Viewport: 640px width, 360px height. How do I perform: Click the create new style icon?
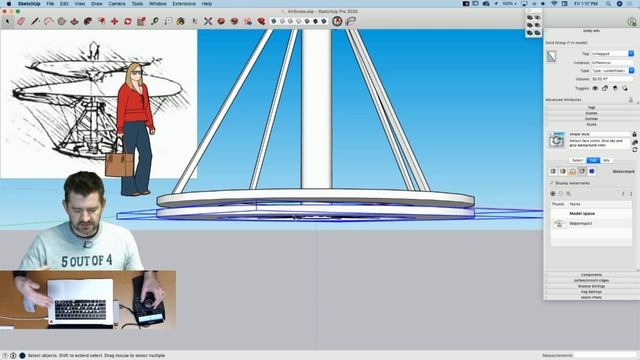(x=635, y=142)
